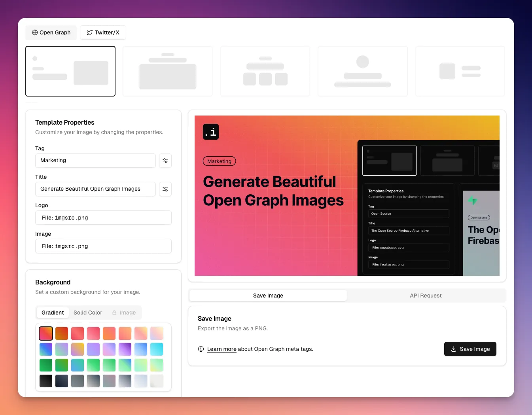Select the black gradient swatch
This screenshot has width=532, height=415.
click(45, 381)
